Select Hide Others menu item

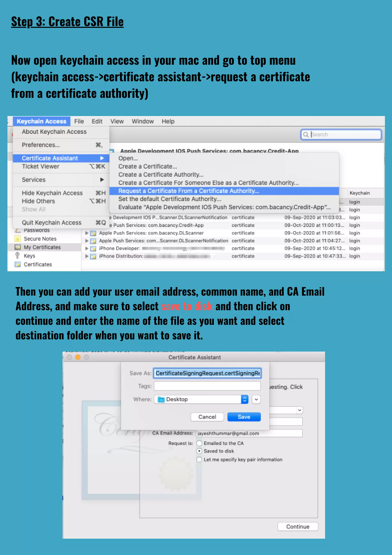(x=61, y=201)
